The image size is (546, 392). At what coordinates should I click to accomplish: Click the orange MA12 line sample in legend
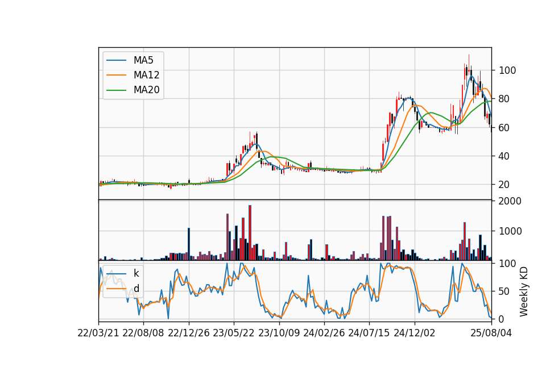(x=116, y=75)
